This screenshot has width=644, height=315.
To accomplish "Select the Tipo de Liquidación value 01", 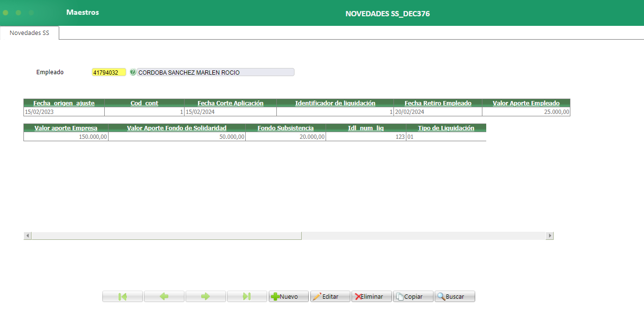I will point(446,136).
